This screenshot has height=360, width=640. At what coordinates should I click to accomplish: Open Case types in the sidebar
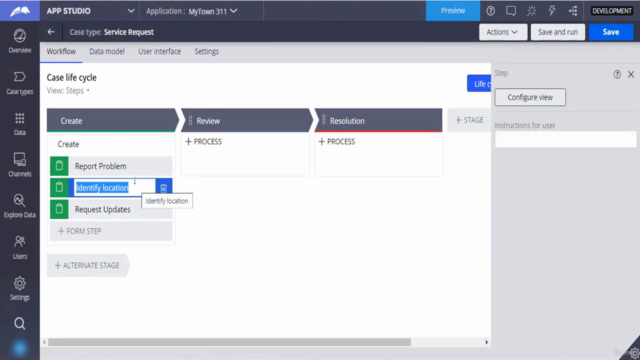tap(20, 83)
